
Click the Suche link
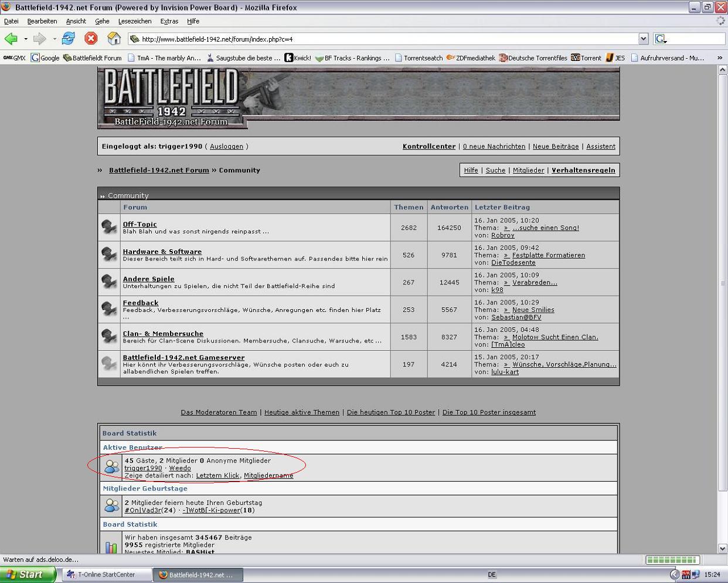(x=495, y=170)
